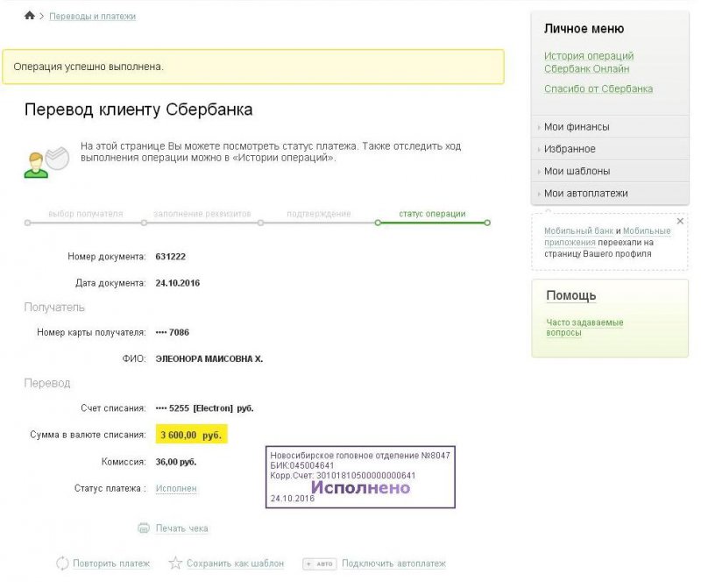Click the Исполнено bank stamp
Image resolution: width=701 pixels, height=588 pixels.
(x=360, y=477)
